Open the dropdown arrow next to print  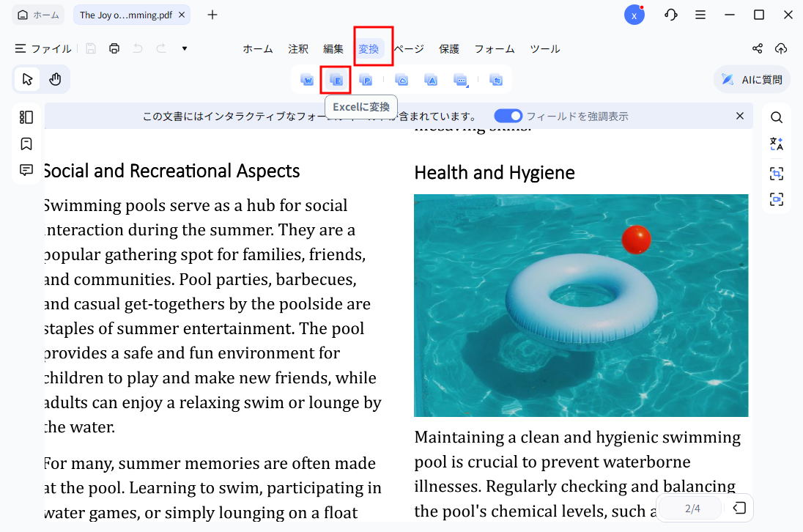[x=184, y=48]
